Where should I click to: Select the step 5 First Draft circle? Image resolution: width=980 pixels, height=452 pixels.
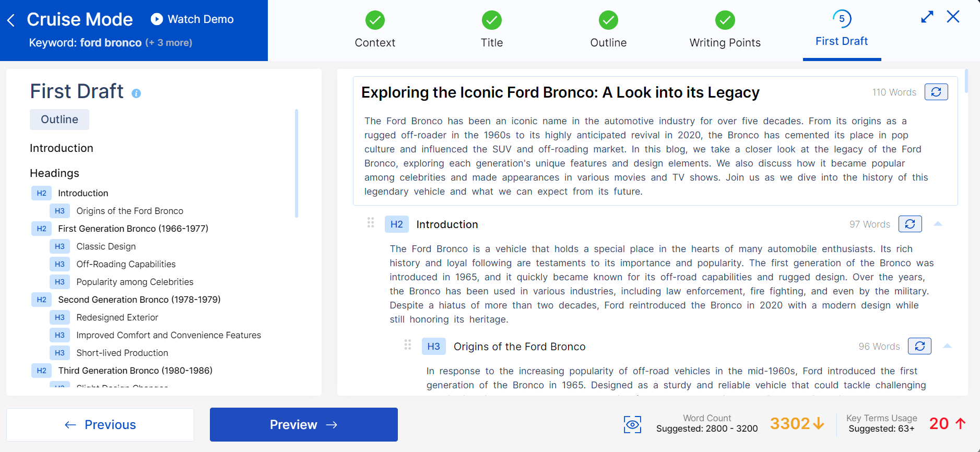point(842,19)
